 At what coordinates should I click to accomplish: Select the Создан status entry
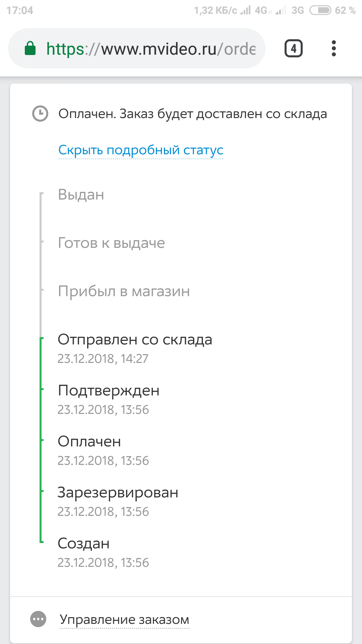(83, 543)
